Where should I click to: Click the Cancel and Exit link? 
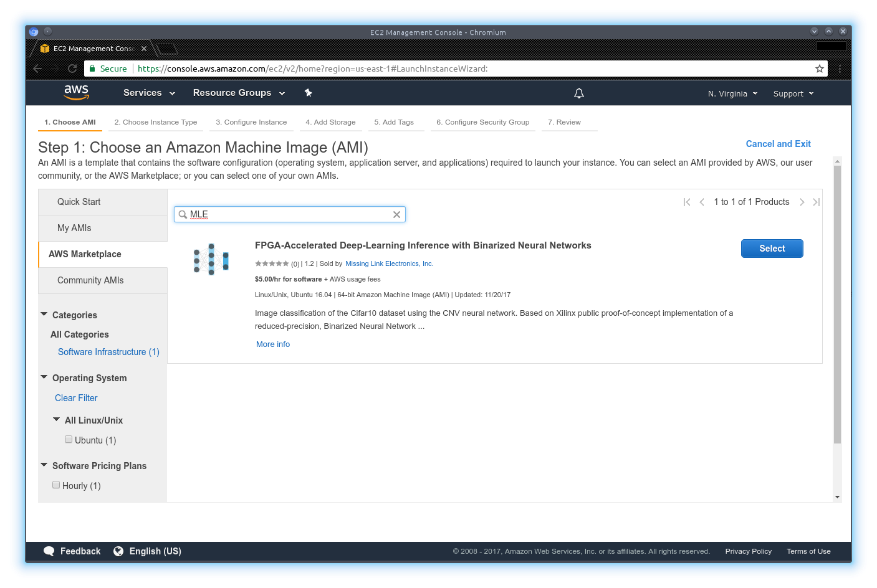(778, 144)
